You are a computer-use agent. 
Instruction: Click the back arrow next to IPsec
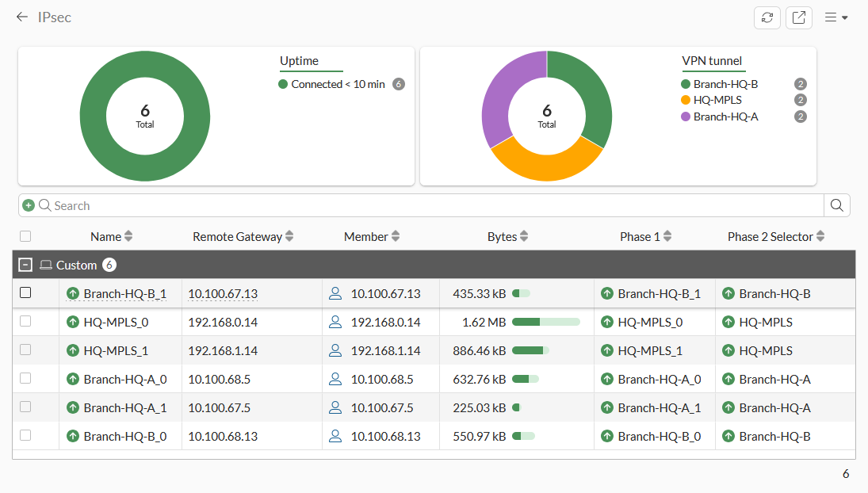[x=21, y=17]
